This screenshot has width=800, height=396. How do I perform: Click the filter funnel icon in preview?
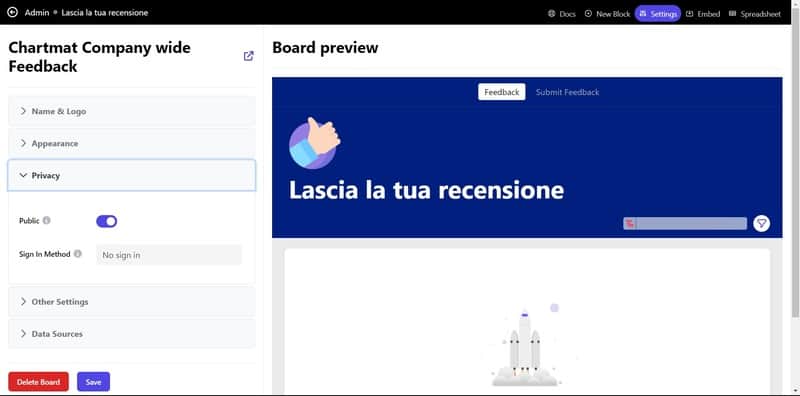[x=761, y=223]
